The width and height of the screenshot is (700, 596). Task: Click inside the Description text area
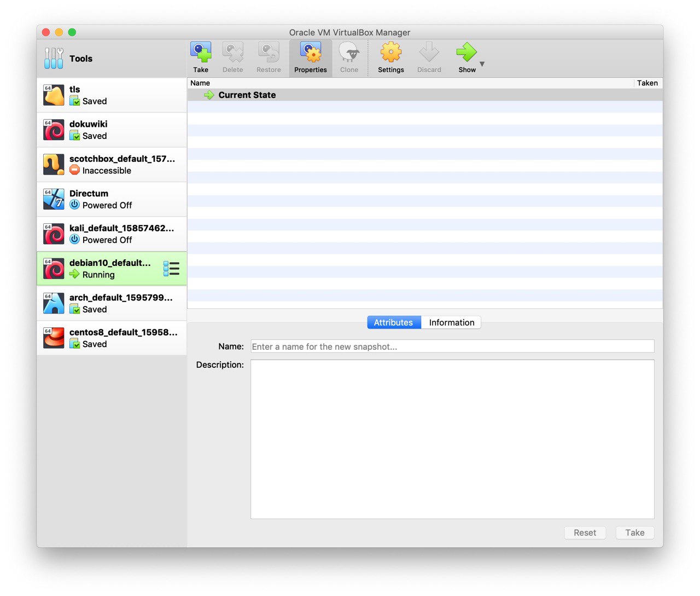pos(452,439)
